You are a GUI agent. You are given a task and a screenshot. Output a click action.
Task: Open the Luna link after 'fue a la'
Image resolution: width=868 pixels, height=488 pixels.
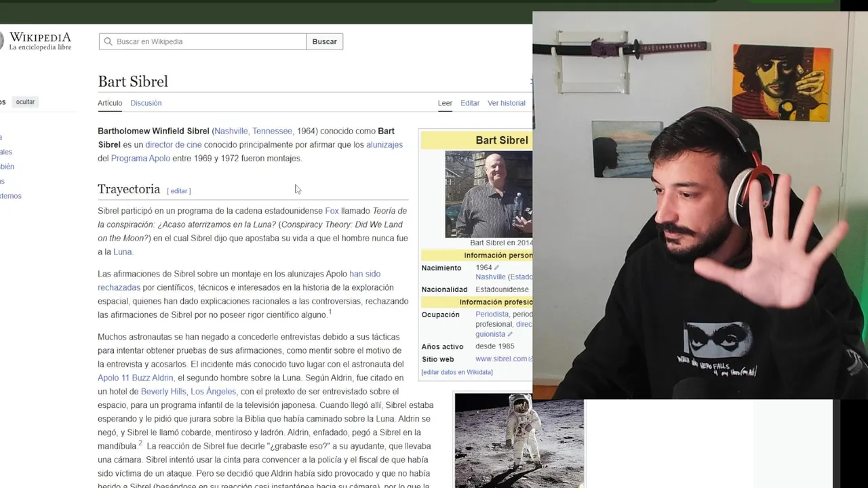tap(122, 251)
